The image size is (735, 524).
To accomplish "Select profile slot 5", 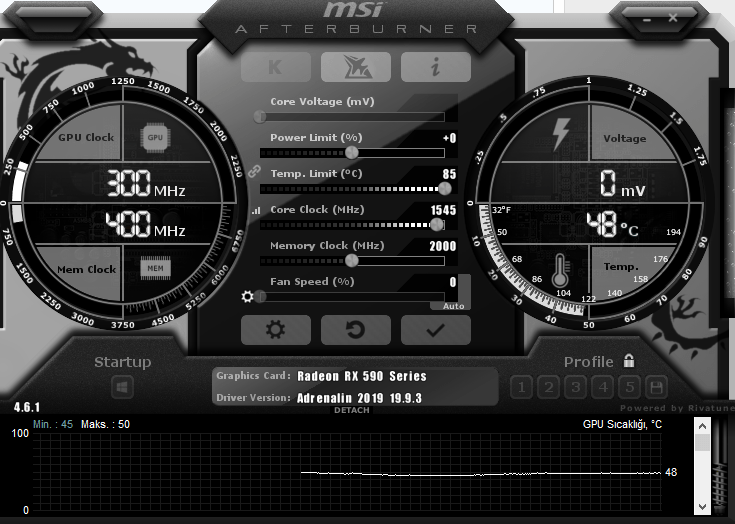I will point(630,387).
